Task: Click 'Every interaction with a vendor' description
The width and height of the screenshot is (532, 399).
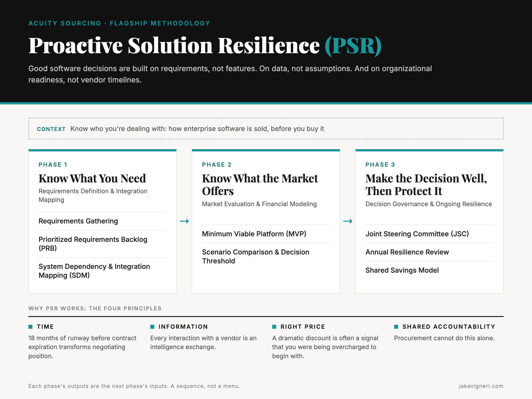Action: click(x=203, y=342)
